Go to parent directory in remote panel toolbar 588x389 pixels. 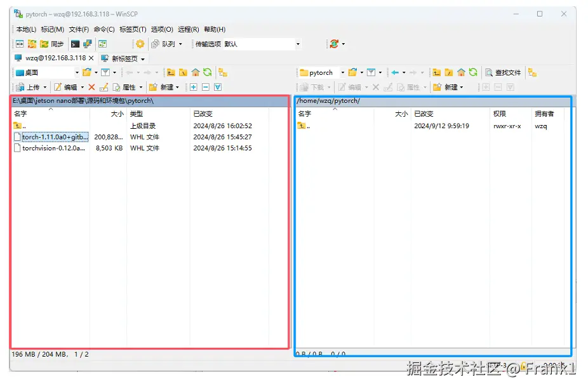tap(436, 72)
